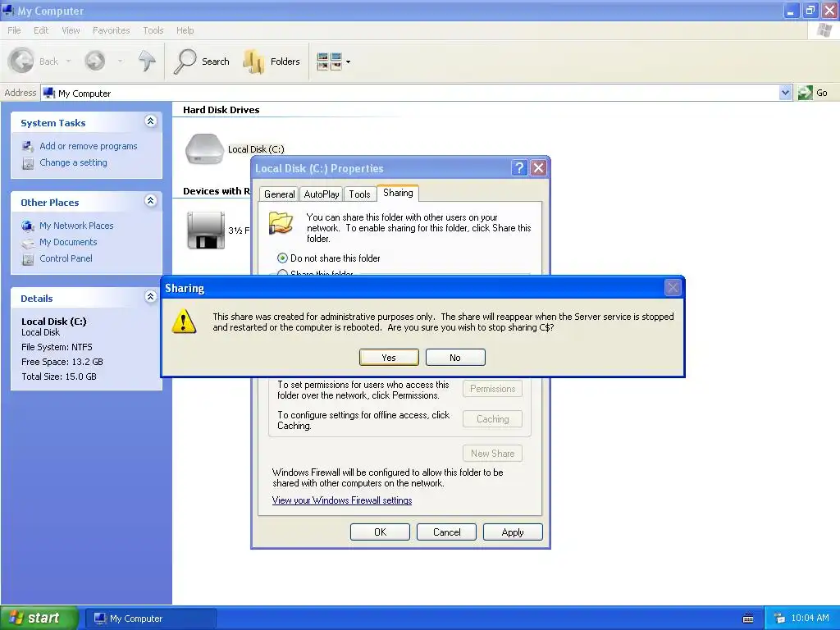
Task: Select 'Do not share this folder' radio button
Action: pos(282,258)
